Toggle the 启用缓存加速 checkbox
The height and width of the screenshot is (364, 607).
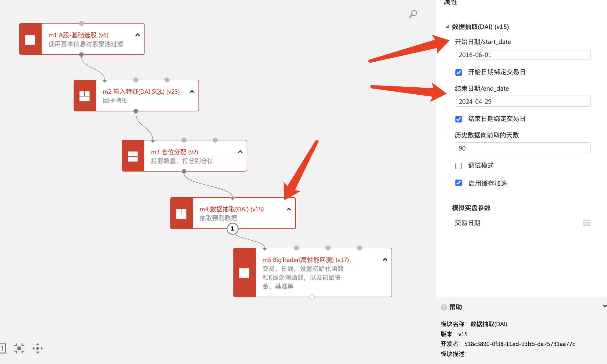(x=458, y=183)
